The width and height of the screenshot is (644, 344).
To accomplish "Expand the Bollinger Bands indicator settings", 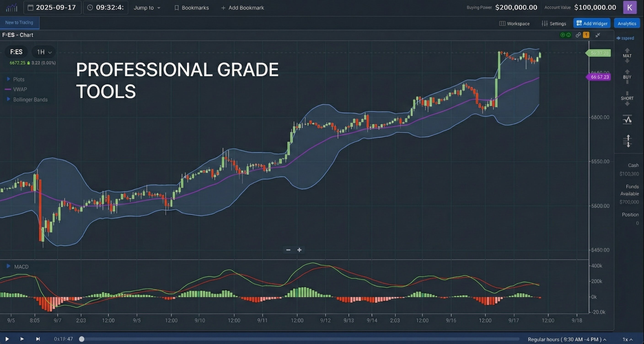I will click(x=8, y=99).
